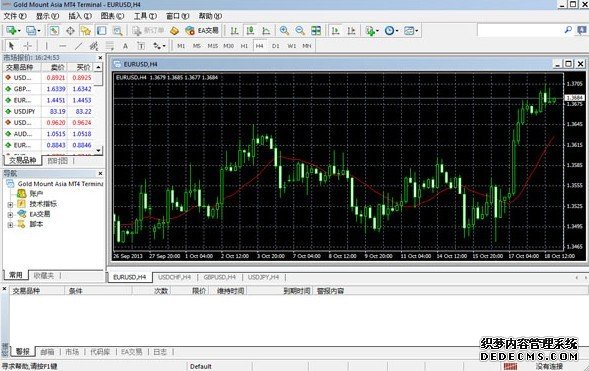The image size is (589, 371).
Task: Select the D1 timeframe button
Action: pos(276,46)
